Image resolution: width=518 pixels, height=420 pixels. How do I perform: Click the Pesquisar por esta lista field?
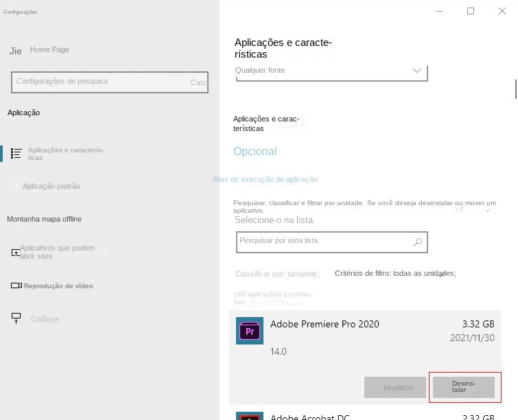(x=331, y=242)
